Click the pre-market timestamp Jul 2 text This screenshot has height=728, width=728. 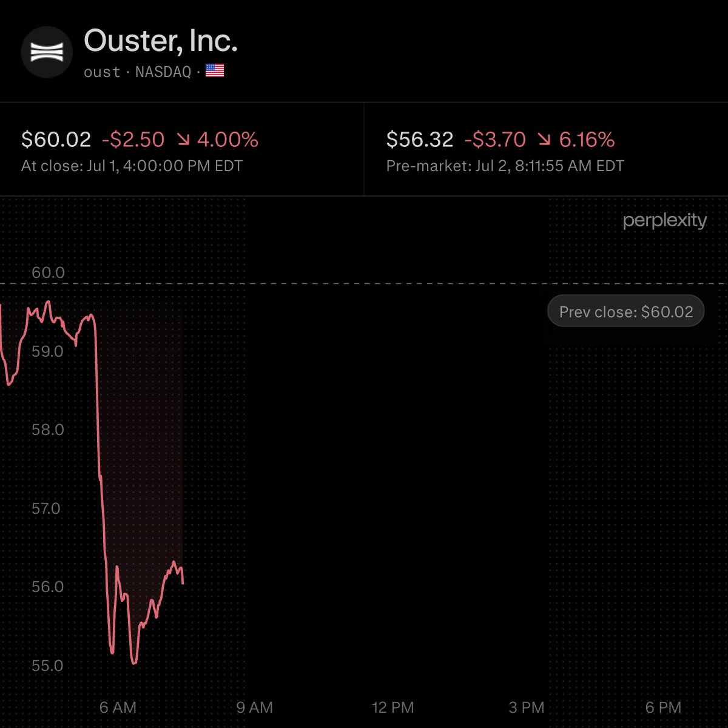pos(488,166)
